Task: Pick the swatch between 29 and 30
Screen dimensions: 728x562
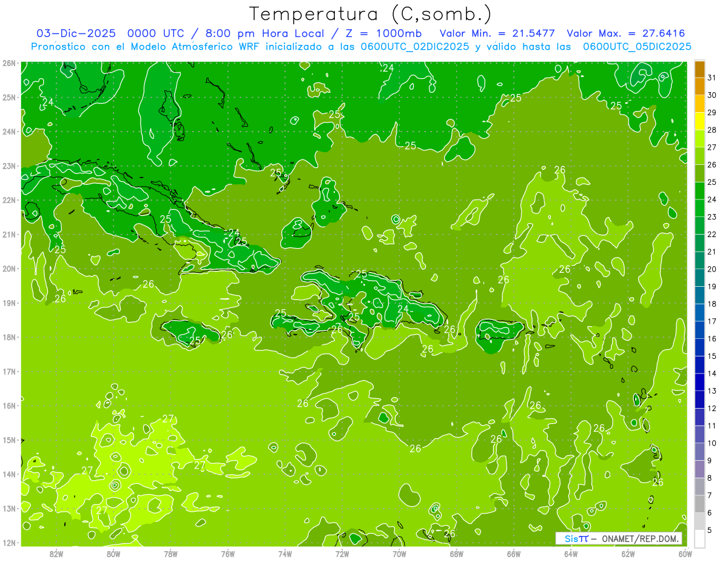Action: click(699, 104)
